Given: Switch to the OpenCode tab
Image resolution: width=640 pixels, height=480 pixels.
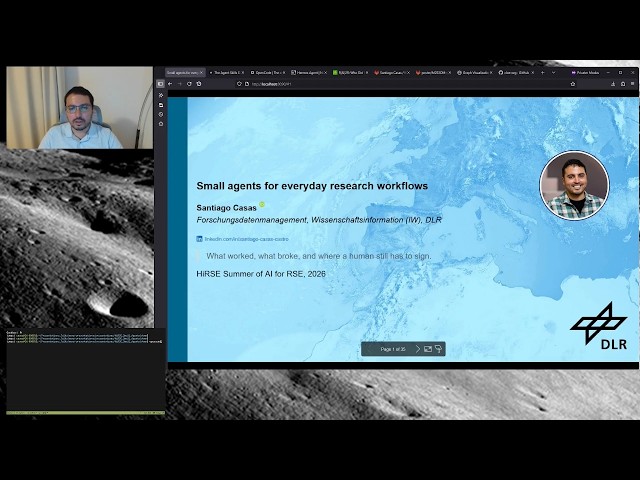Looking at the screenshot, I should point(268,73).
